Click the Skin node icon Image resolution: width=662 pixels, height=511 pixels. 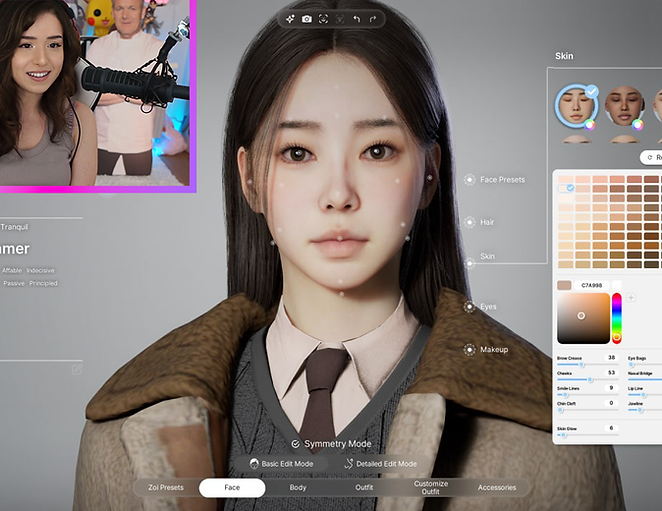469,264
